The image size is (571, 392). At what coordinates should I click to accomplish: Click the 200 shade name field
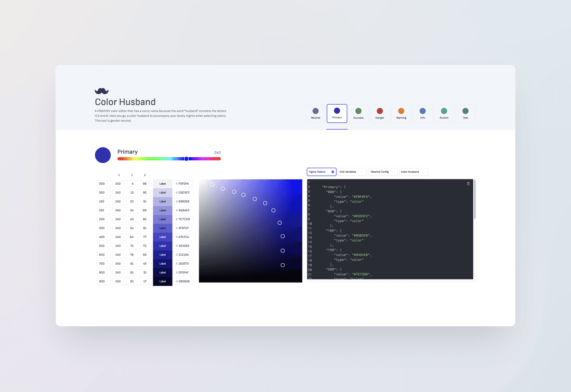[104, 219]
